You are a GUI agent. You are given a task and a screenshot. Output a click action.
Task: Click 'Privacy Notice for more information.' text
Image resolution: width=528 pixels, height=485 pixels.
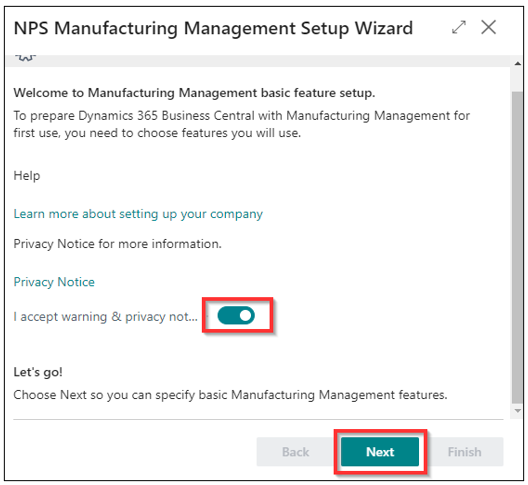tap(118, 244)
